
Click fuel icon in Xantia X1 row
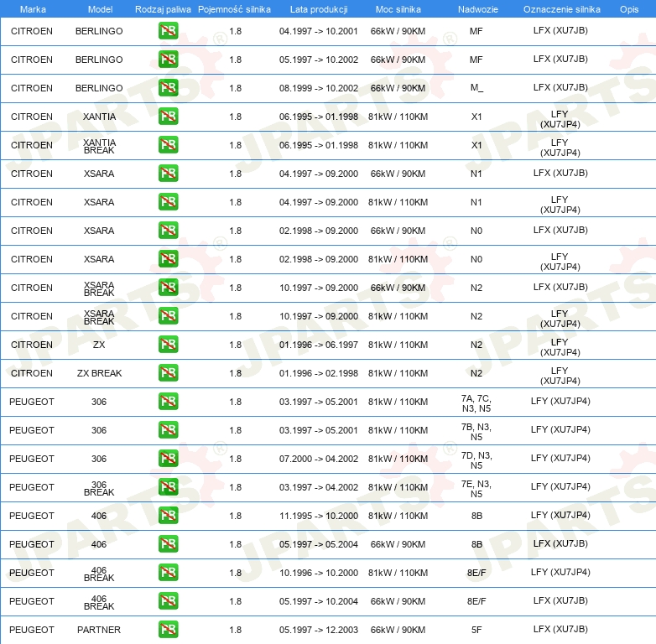[x=168, y=117]
